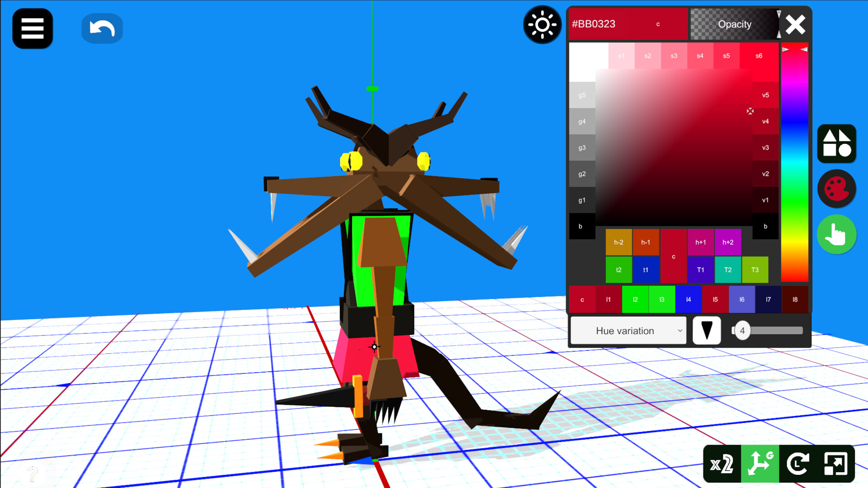Pick the l3 green swatch in bottom row

coord(661,299)
